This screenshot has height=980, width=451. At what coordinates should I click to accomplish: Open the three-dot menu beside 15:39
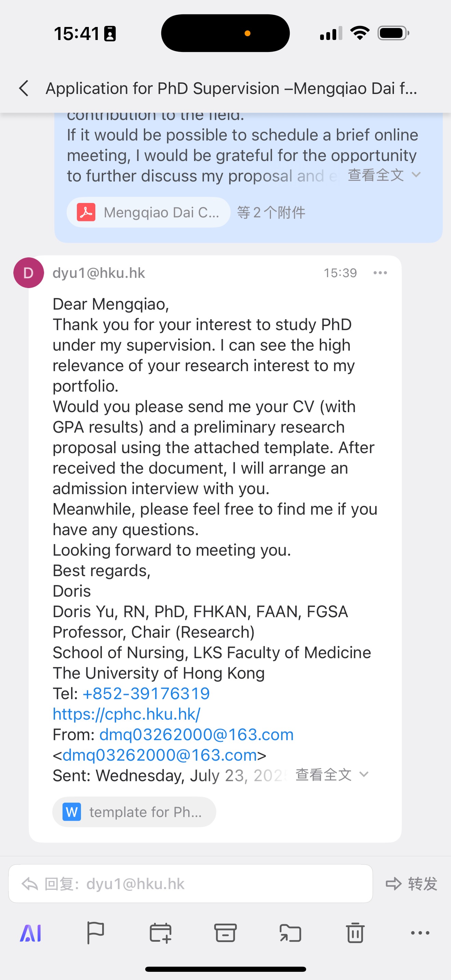click(x=380, y=273)
